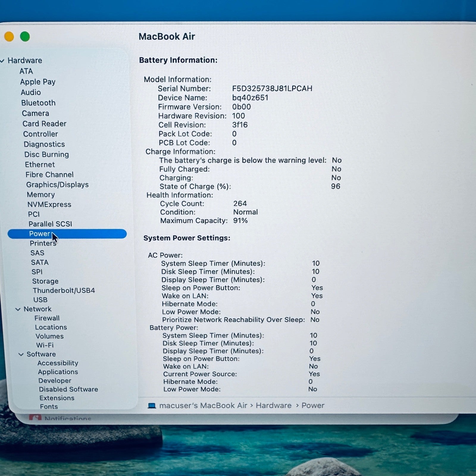The image size is (476, 476).
Task: Select Graphics/Displays in the sidebar
Action: (x=57, y=184)
